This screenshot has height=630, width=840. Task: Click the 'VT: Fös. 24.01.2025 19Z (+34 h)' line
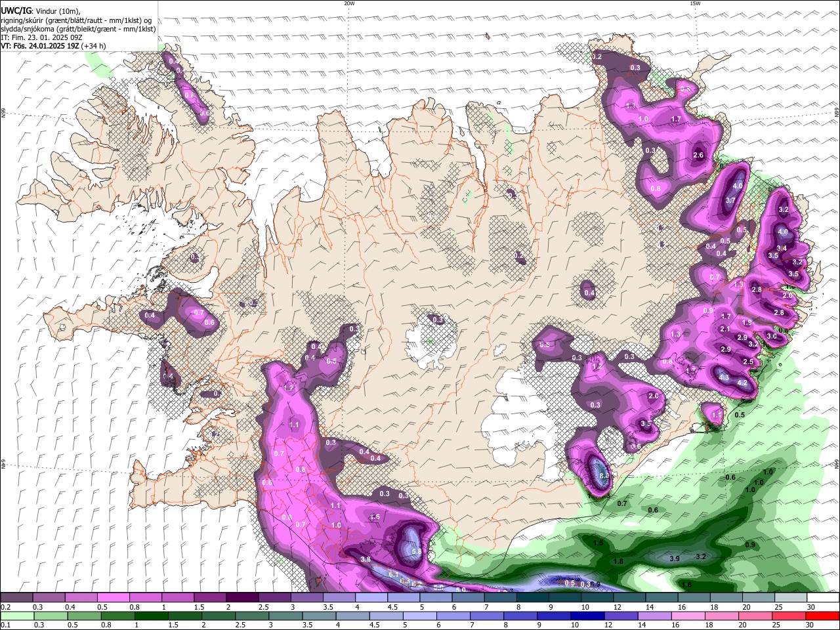[x=53, y=46]
